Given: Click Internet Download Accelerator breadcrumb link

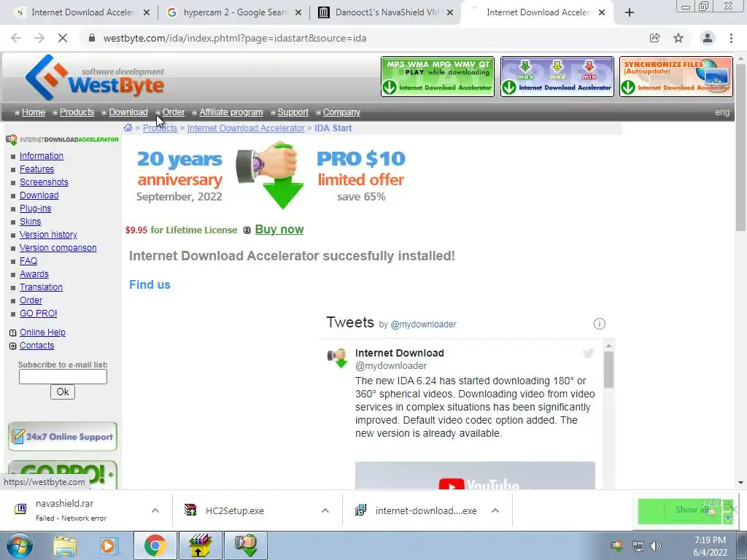Looking at the screenshot, I should point(246,128).
